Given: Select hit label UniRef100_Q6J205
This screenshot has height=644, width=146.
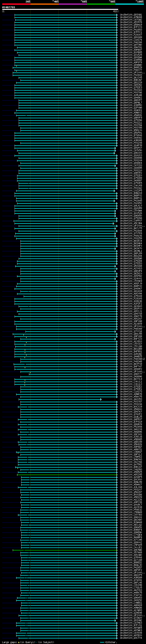Looking at the screenshot, I should pos(131,77).
